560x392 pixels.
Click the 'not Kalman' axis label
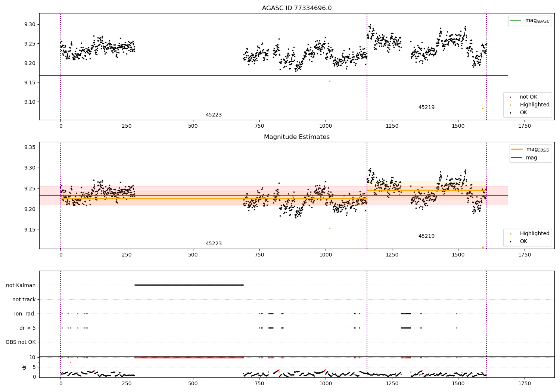21,285
